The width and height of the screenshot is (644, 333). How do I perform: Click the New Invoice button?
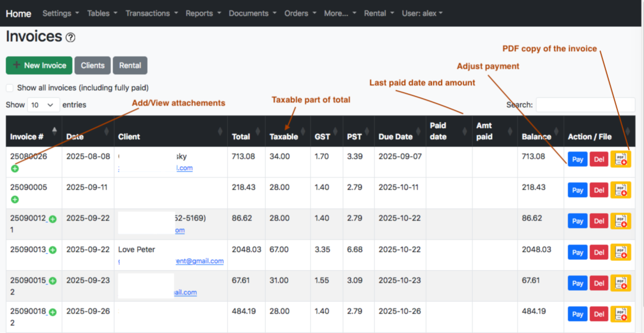pos(39,65)
